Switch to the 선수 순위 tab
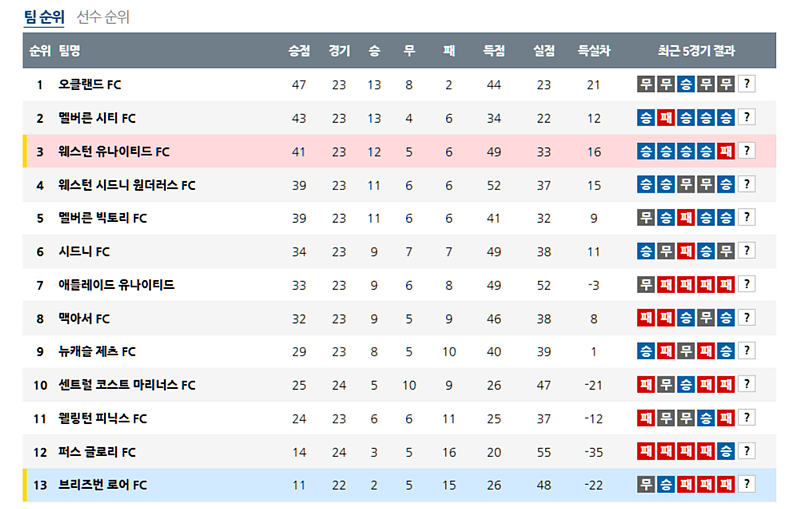Viewport: 800px width, 509px height. coord(103,17)
